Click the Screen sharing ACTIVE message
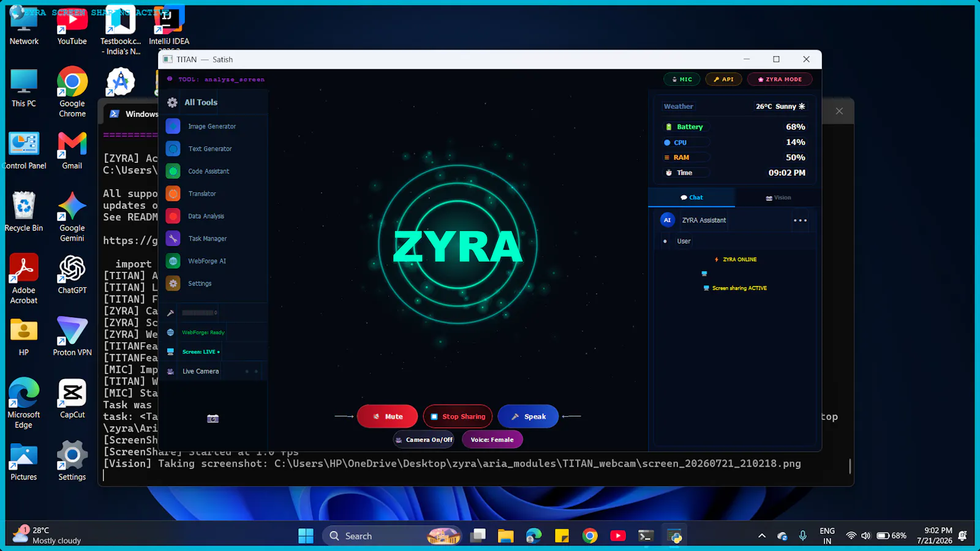This screenshot has width=980, height=551. click(x=735, y=288)
